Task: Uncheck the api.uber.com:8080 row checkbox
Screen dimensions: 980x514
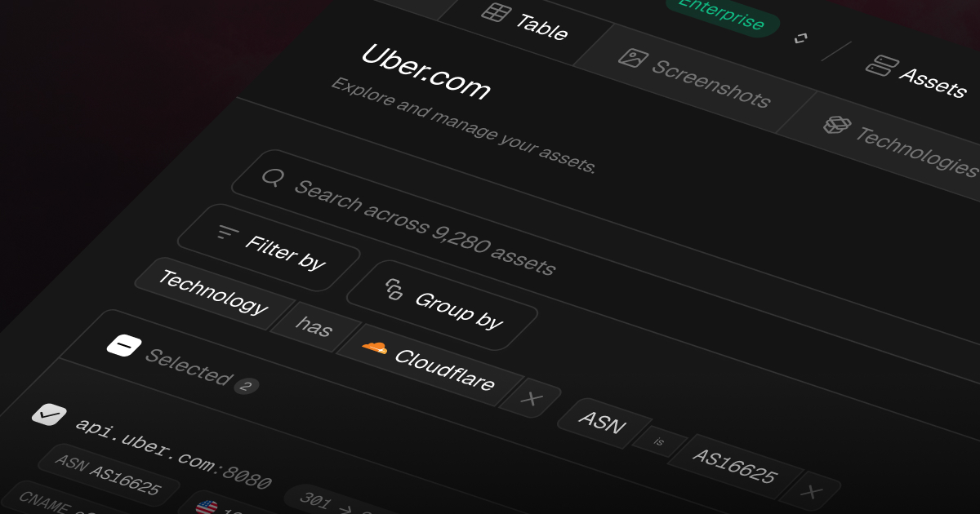Action: pos(49,414)
